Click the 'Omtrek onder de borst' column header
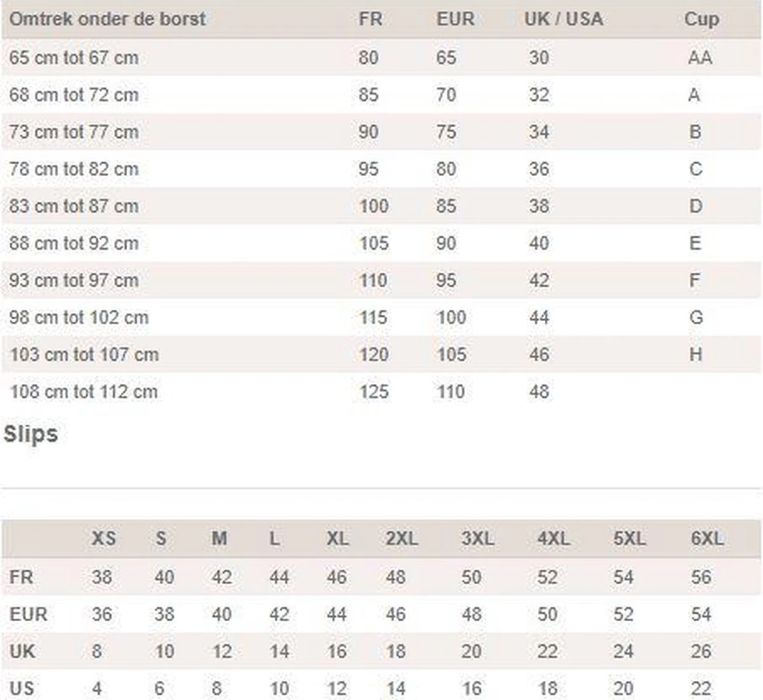This screenshot has width=763, height=700. point(107,19)
